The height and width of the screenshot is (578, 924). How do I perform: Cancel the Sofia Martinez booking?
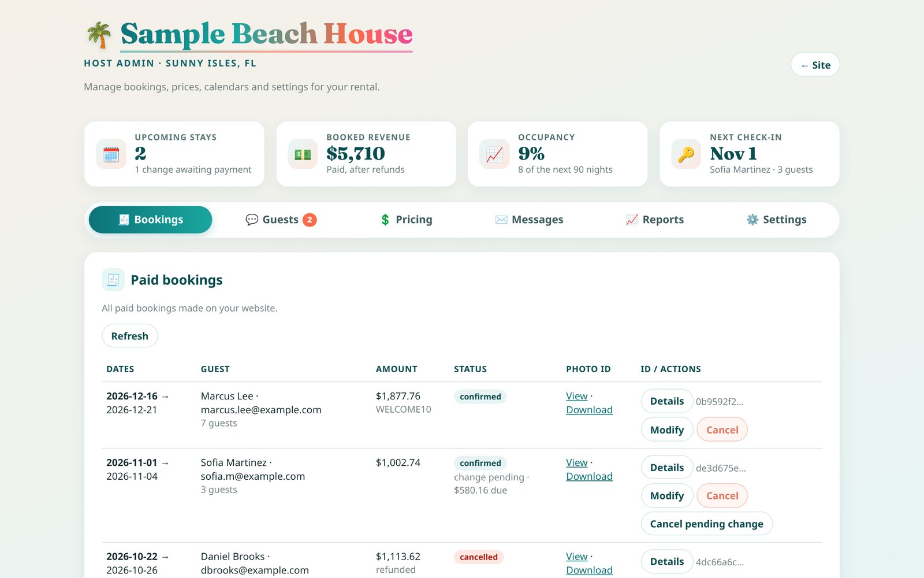coord(722,495)
